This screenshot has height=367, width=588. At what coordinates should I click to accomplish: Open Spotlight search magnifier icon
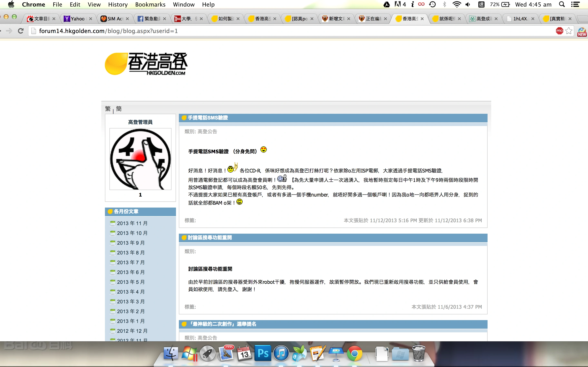[x=562, y=4]
